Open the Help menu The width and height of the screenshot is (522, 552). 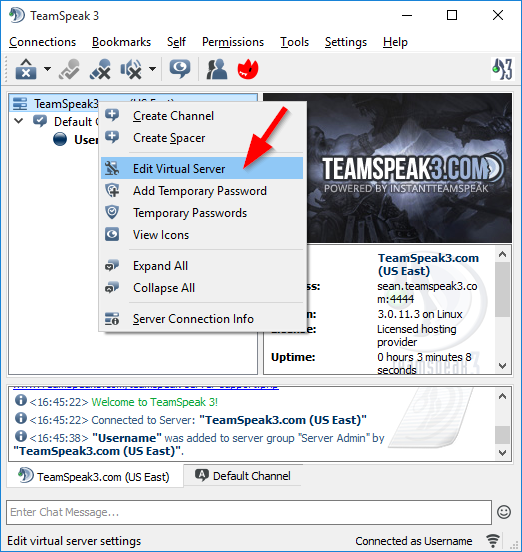pyautogui.click(x=395, y=42)
